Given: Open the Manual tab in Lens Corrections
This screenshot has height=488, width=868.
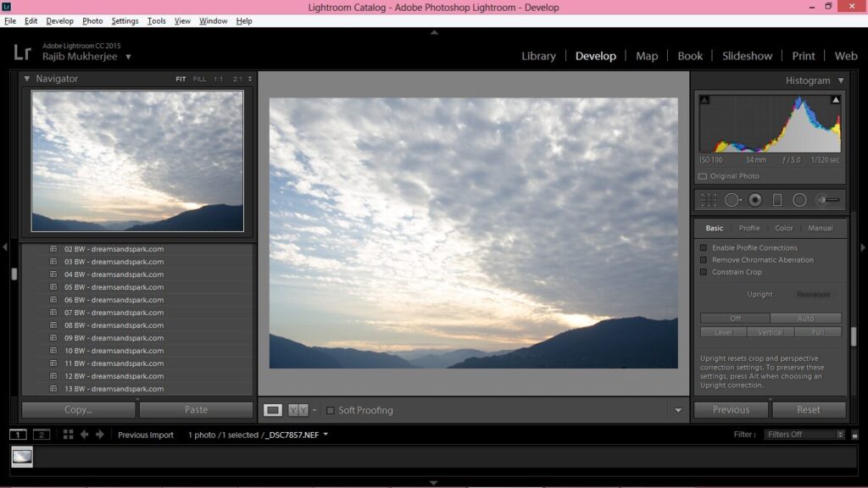Looking at the screenshot, I should coord(820,228).
